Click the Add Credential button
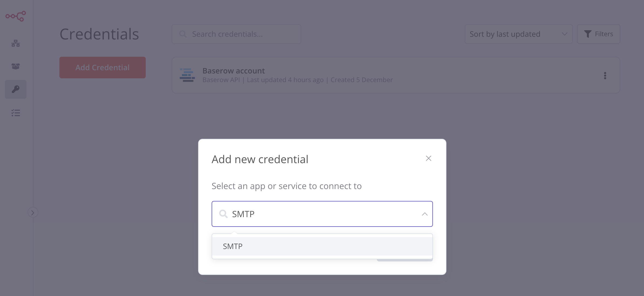This screenshot has height=296, width=644. [x=102, y=68]
